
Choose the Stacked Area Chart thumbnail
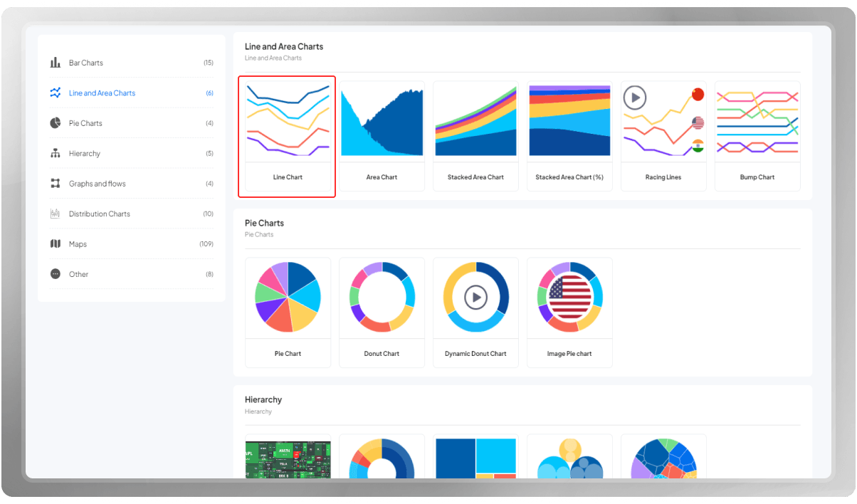pyautogui.click(x=475, y=121)
